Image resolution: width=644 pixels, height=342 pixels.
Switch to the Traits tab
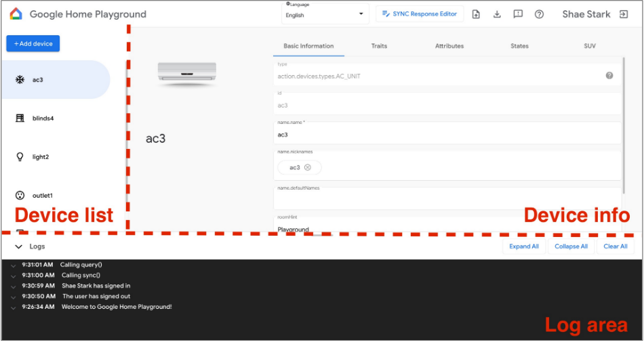pos(379,46)
